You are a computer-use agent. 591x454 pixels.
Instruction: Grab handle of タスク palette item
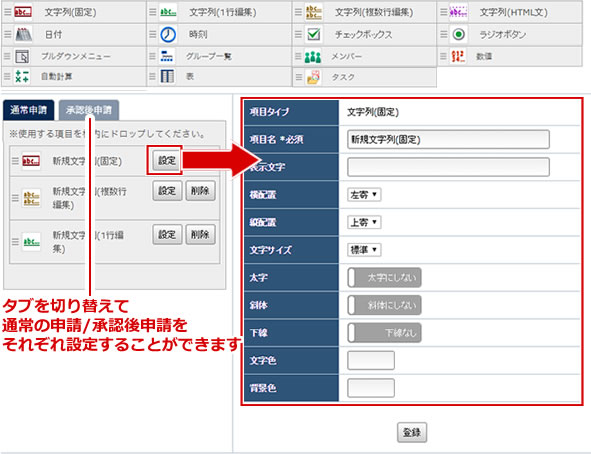point(299,77)
